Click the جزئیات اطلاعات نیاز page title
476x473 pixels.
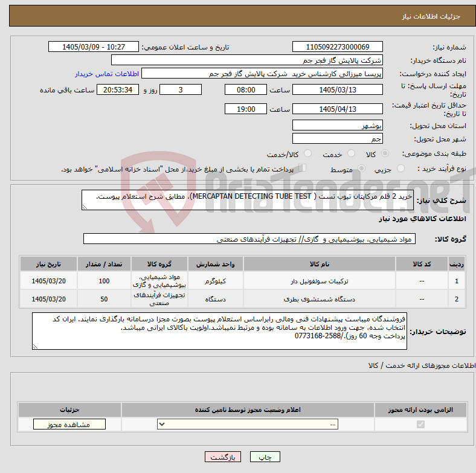tap(431, 16)
